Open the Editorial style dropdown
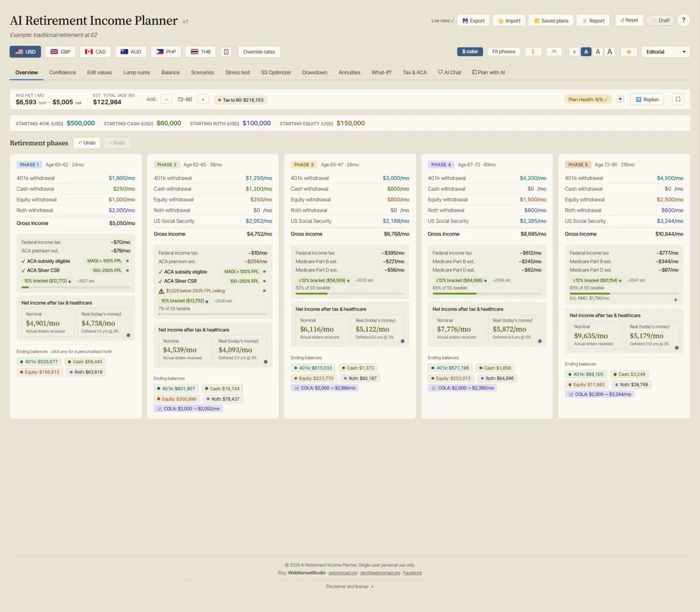The height and width of the screenshot is (612, 700). (x=665, y=52)
